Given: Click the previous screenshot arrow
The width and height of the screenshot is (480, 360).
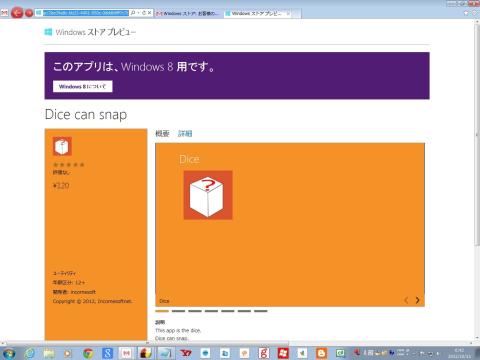Looking at the screenshot, I should tap(406, 300).
